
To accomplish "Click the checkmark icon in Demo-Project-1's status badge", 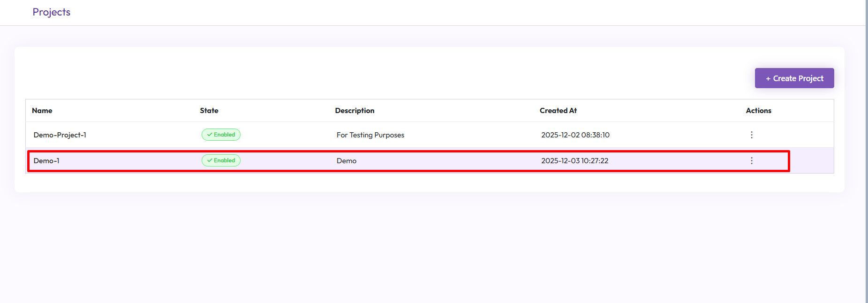I will (x=209, y=135).
